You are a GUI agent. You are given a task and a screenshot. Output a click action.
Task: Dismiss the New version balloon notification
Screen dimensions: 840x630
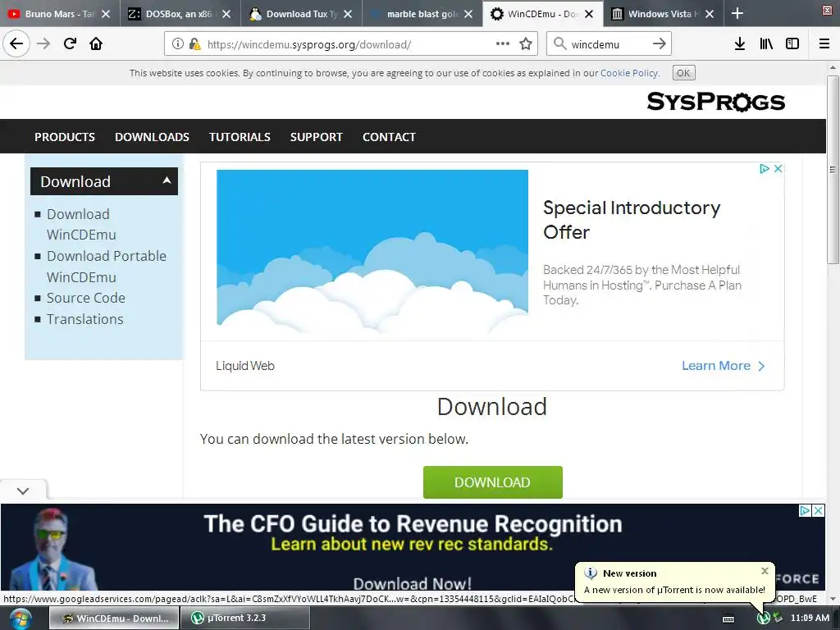point(765,571)
